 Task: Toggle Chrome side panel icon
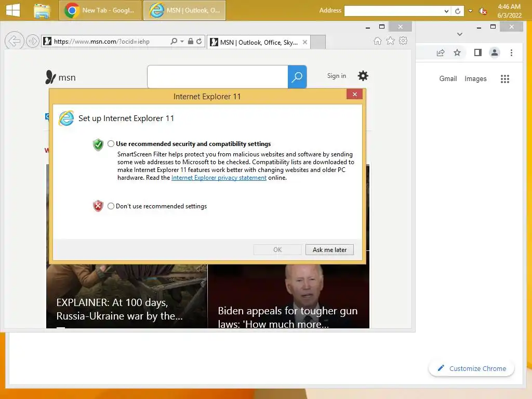coord(478,52)
